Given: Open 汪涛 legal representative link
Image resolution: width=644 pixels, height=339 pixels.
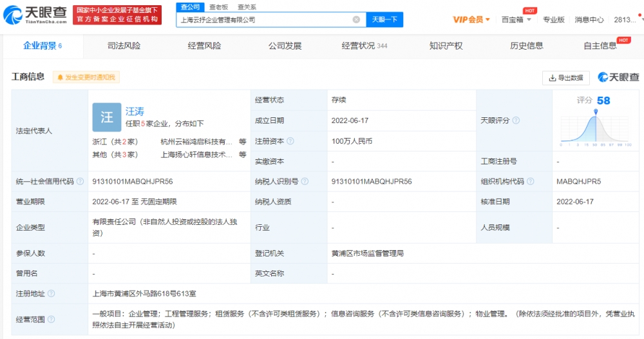Looking at the screenshot, I should coord(135,111).
